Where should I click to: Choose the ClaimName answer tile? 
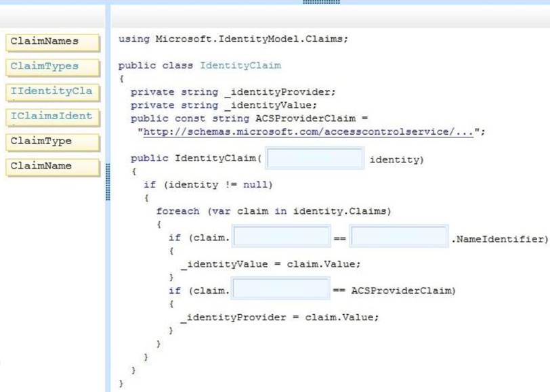click(53, 167)
